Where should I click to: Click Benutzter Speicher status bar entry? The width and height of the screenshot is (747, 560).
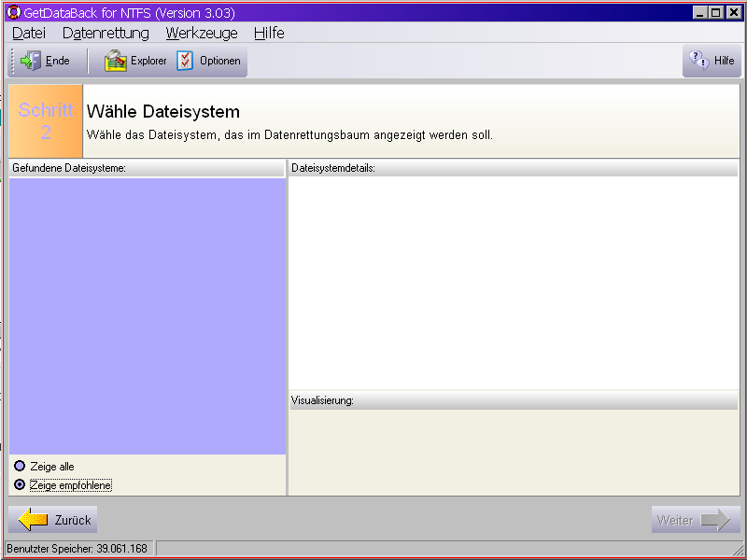pos(78,549)
